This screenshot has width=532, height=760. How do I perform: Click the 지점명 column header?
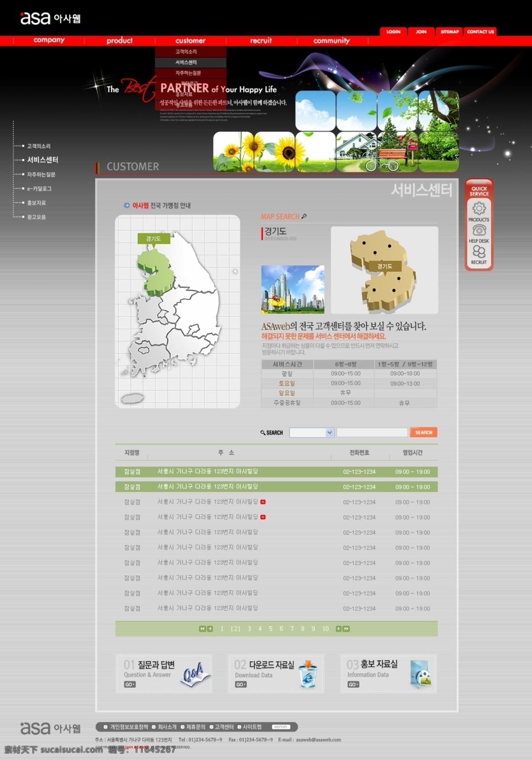132,453
